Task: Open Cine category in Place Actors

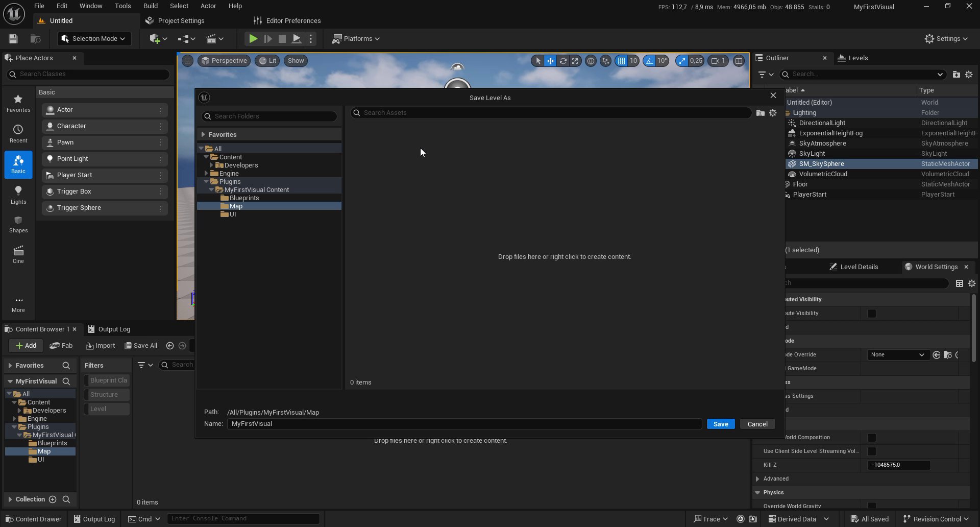Action: pos(18,254)
